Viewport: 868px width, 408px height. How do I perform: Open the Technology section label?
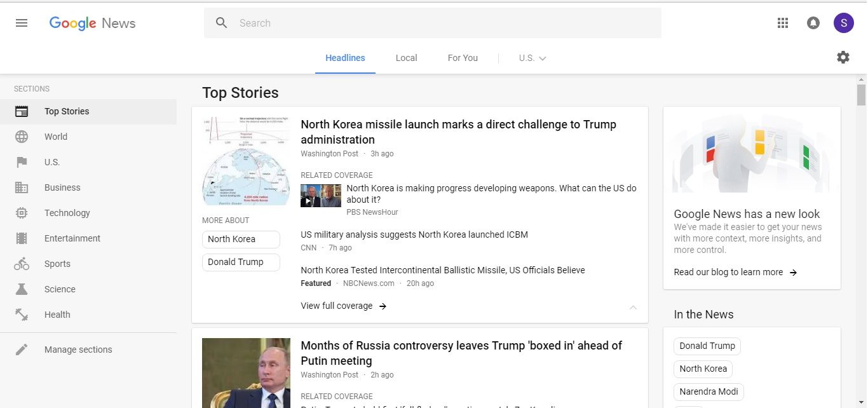(x=67, y=213)
